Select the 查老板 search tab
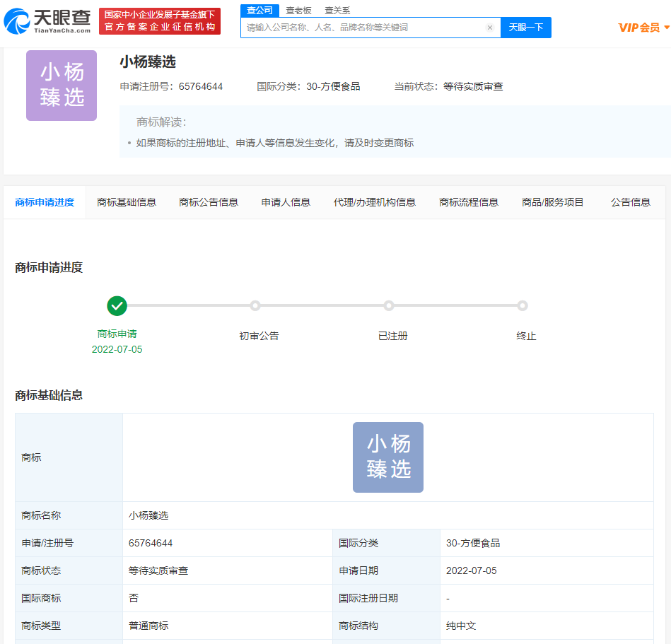 298,11
